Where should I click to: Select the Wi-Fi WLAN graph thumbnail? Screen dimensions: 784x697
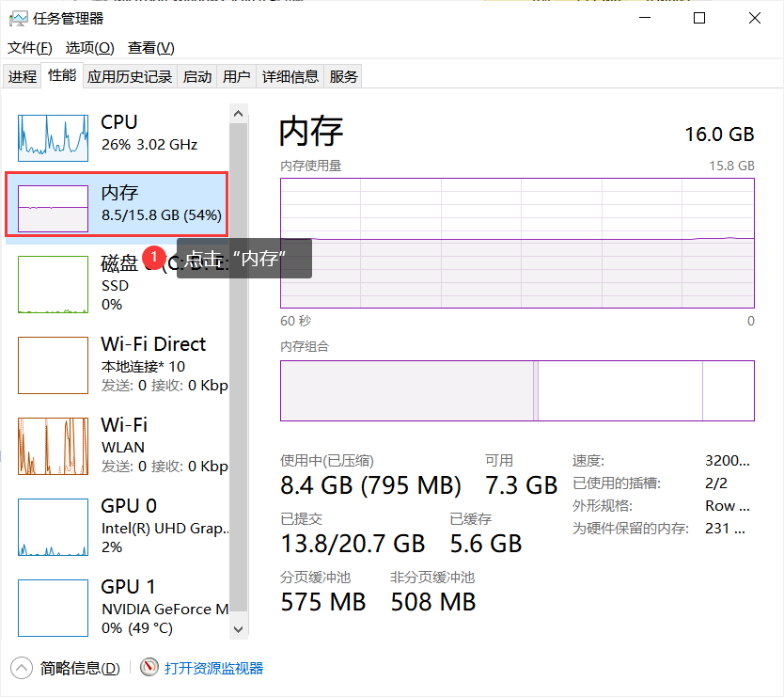click(x=53, y=446)
